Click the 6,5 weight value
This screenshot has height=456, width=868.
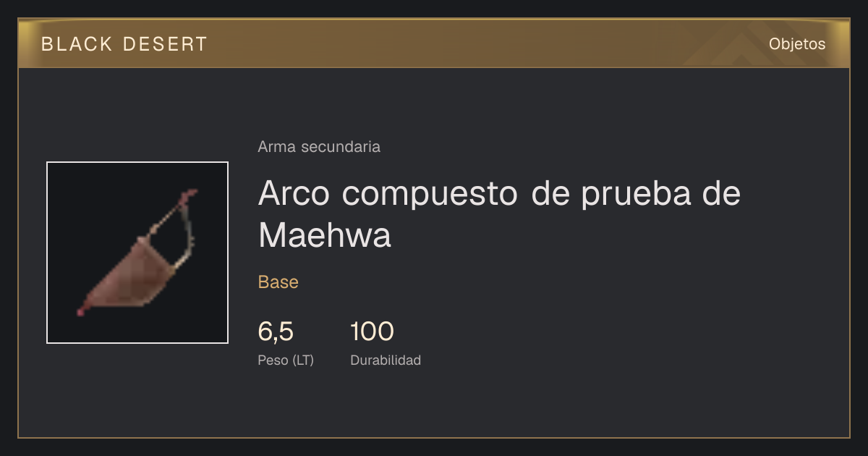point(276,332)
